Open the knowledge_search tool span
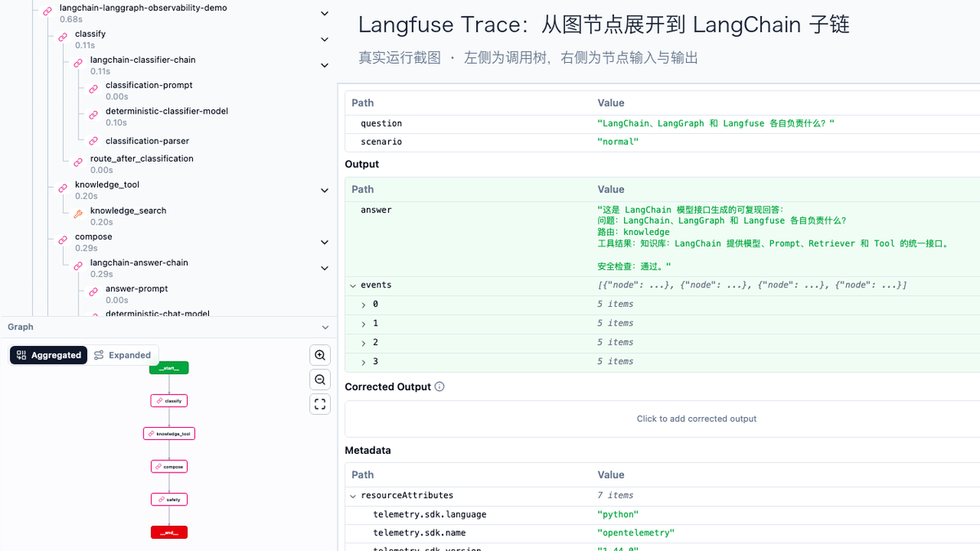 pyautogui.click(x=128, y=211)
